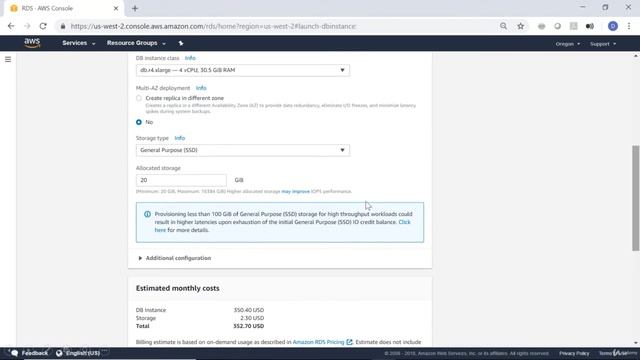The image size is (640, 360).
Task: Click the ring-shaped extension icon
Action: (x=557, y=26)
